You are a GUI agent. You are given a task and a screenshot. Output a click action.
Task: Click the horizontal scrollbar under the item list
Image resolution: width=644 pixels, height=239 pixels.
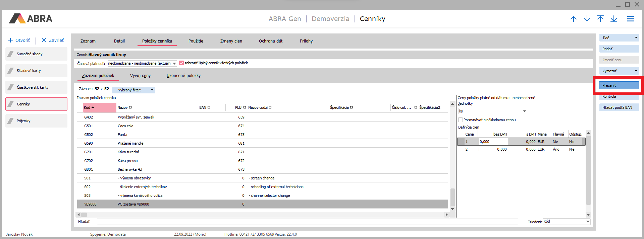click(262, 215)
